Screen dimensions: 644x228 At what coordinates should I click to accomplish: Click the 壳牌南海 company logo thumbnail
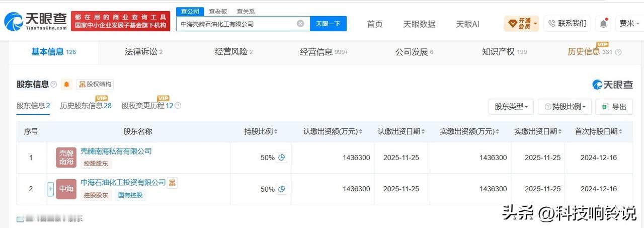tap(66, 158)
